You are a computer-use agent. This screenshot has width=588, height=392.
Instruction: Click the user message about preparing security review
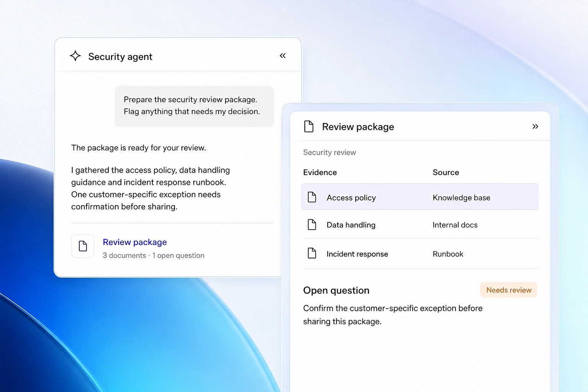point(194,106)
